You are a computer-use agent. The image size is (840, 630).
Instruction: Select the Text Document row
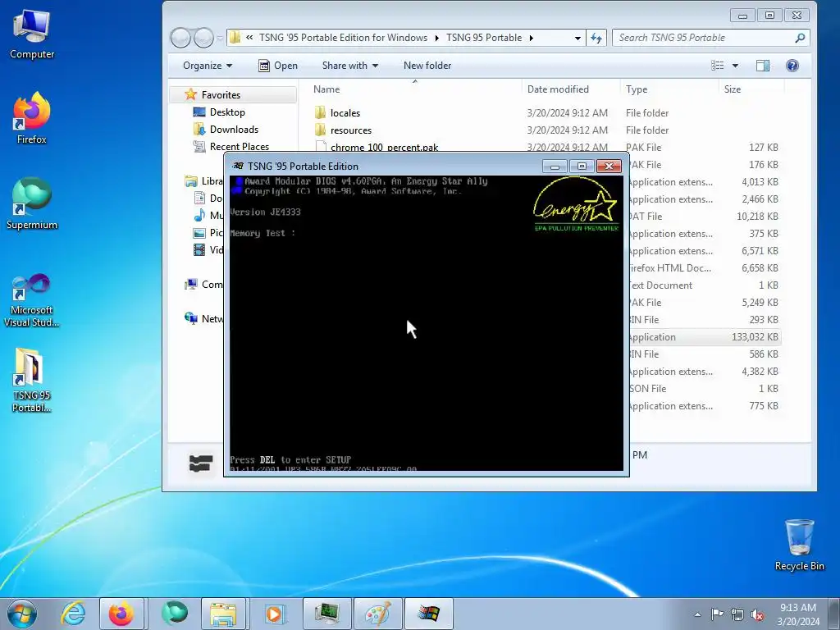[705, 285]
